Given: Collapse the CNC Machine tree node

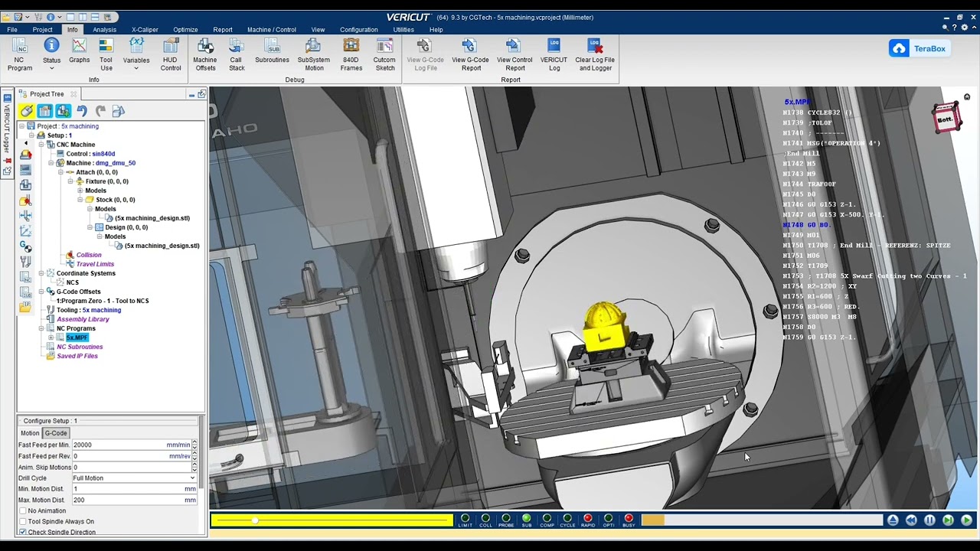Looking at the screenshot, I should (x=41, y=145).
